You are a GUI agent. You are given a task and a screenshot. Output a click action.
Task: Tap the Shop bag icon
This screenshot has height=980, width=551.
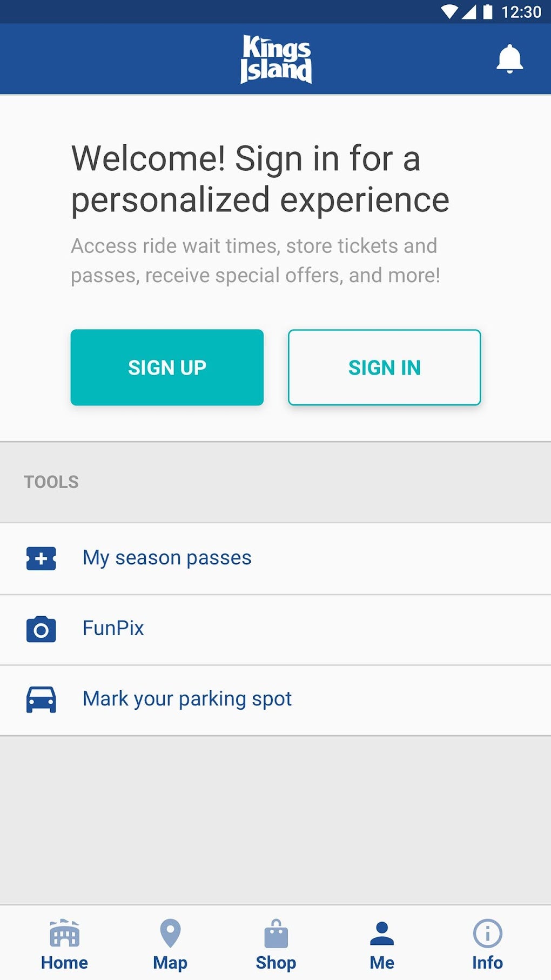click(x=276, y=934)
